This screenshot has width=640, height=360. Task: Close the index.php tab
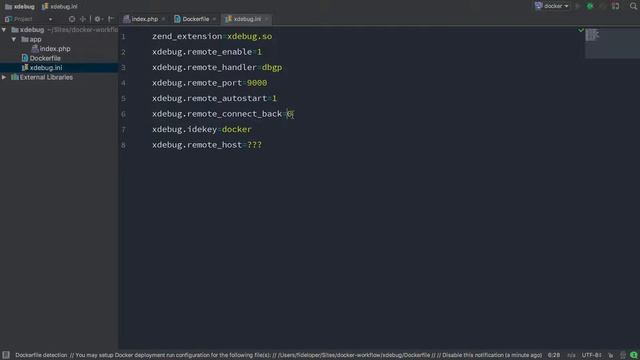click(x=163, y=19)
